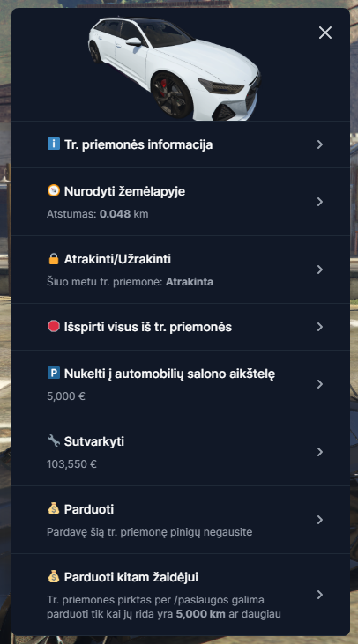Click the red stop icon by Išspirti visus

[54, 327]
